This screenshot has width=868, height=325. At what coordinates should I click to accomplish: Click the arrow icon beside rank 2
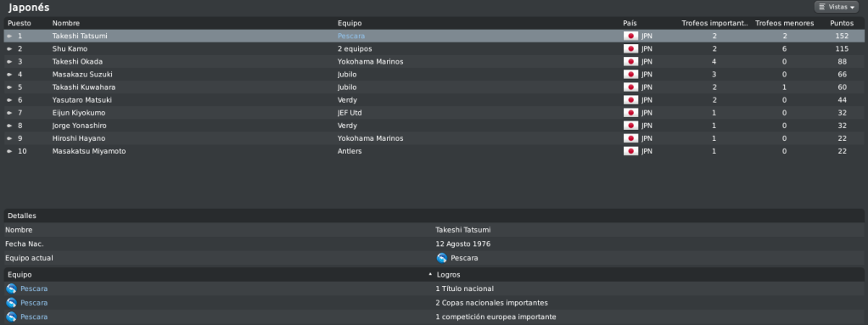[9, 48]
